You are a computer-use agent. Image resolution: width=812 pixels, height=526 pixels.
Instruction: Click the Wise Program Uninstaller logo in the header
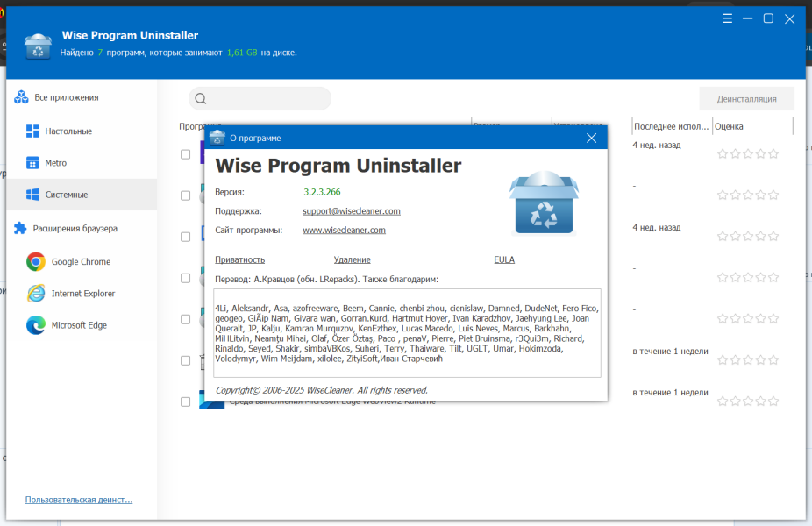click(x=38, y=46)
